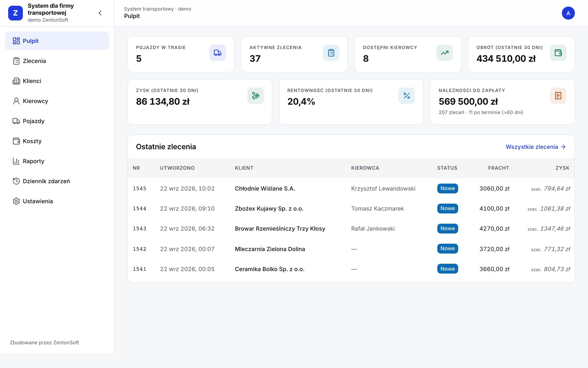Click order number 1543
Screen dimensions: 588x368
click(x=139, y=229)
